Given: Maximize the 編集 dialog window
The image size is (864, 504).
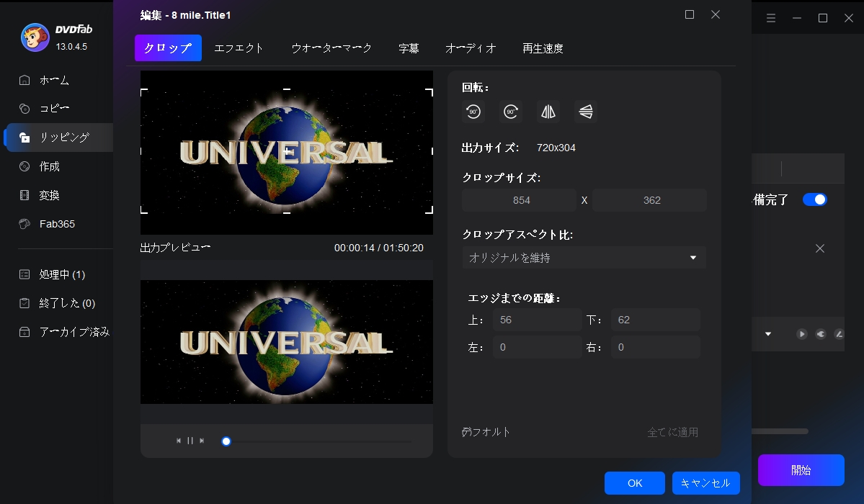Looking at the screenshot, I should click(x=690, y=15).
